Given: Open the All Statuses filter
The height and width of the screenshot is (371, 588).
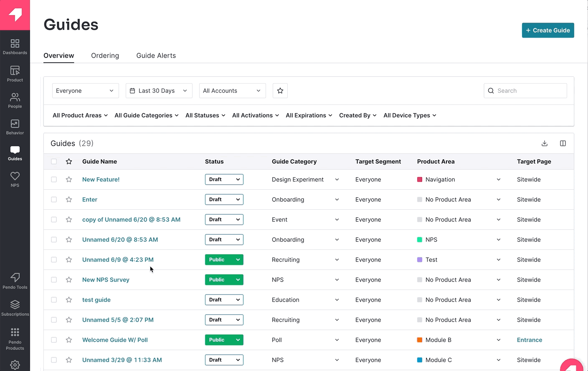Looking at the screenshot, I should click(205, 115).
